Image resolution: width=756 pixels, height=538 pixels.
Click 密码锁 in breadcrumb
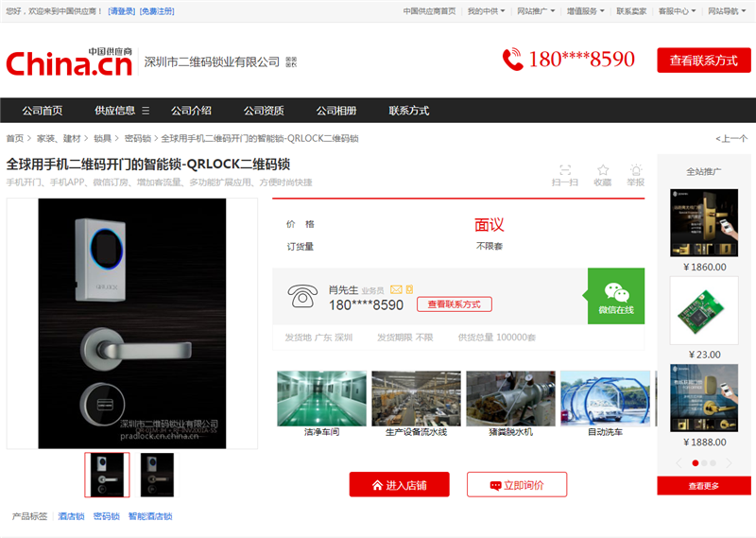(x=138, y=138)
